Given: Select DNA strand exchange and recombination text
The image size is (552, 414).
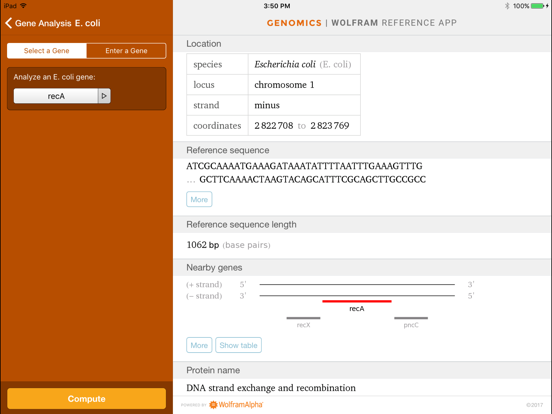Looking at the screenshot, I should click(x=271, y=388).
